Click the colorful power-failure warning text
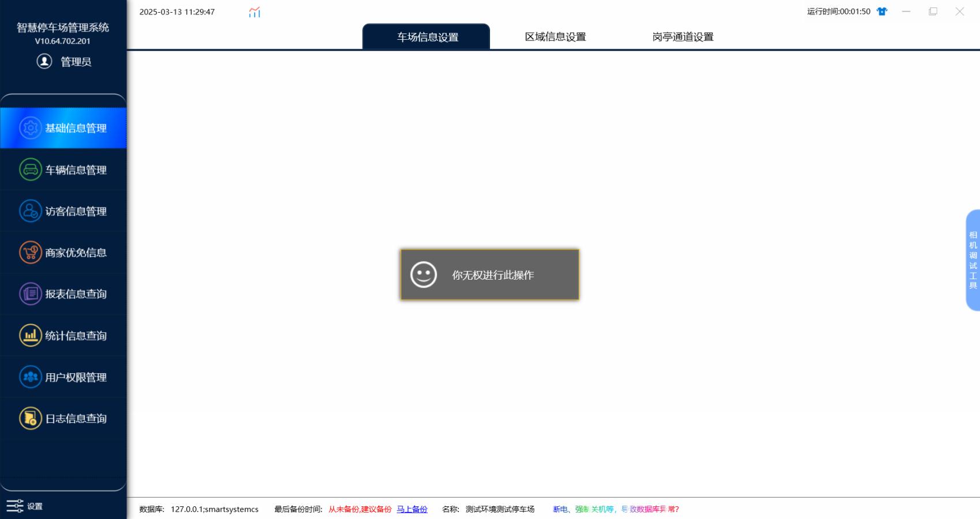Screen dimensions: 980x519 616,509
